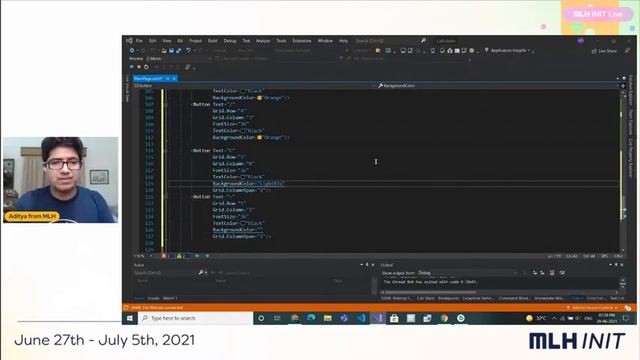Click the Open File toolbar icon
This screenshot has width=640, height=360.
[164, 51]
